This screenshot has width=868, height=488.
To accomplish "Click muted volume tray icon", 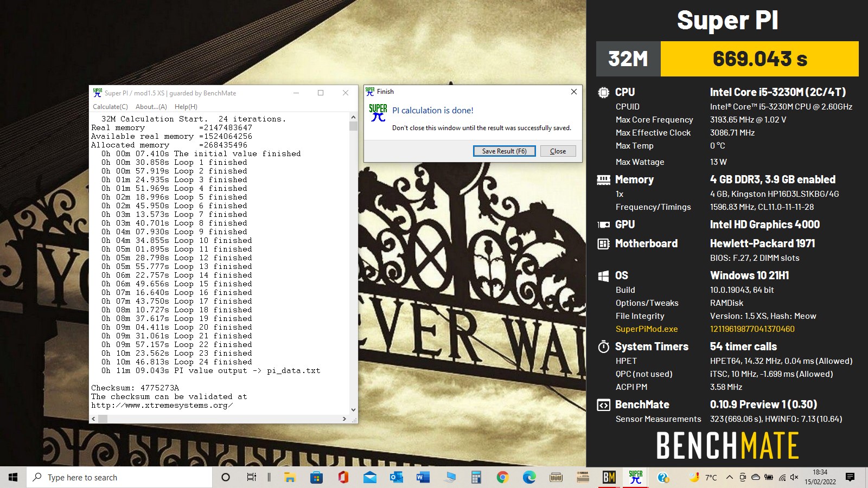I will (795, 477).
